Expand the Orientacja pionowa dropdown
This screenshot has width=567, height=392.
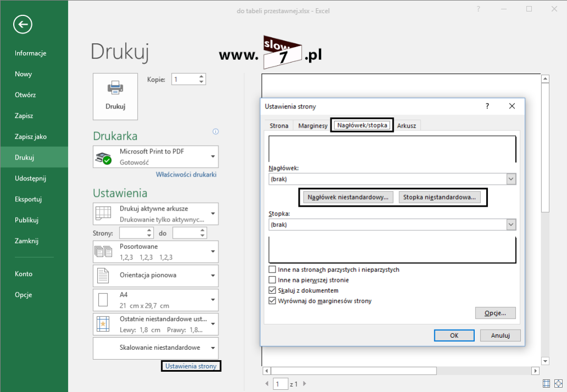tap(213, 276)
